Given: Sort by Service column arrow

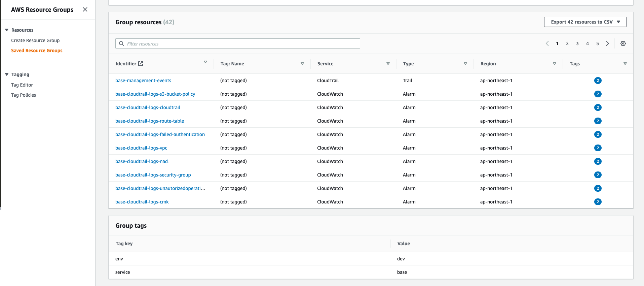Looking at the screenshot, I should (388, 64).
